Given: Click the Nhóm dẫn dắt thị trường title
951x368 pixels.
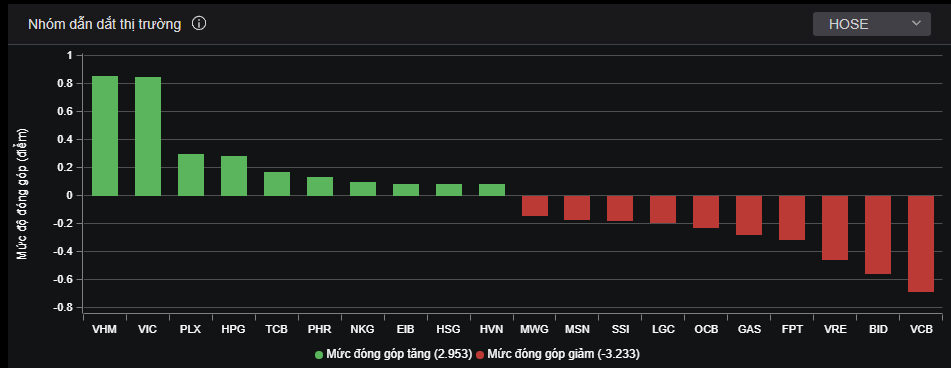Looking at the screenshot, I should pyautogui.click(x=104, y=24).
